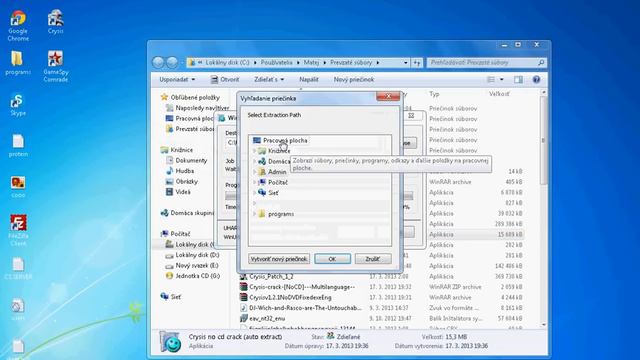The height and width of the screenshot is (360, 640).
Task: Open Usporiadať dropdown menu
Action: coord(177,80)
